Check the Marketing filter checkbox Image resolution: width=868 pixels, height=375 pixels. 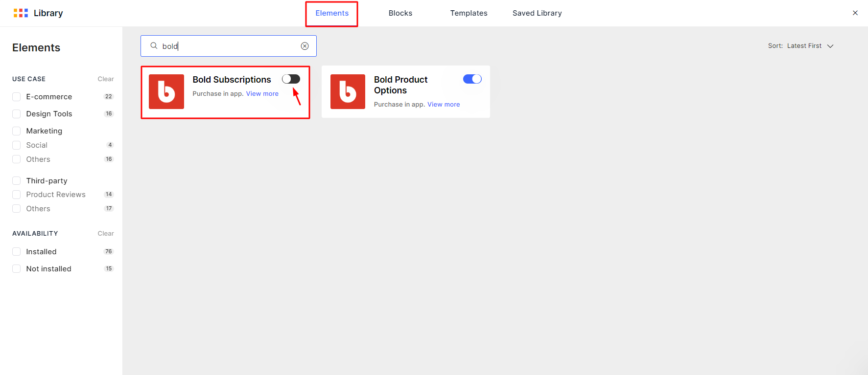click(x=17, y=131)
